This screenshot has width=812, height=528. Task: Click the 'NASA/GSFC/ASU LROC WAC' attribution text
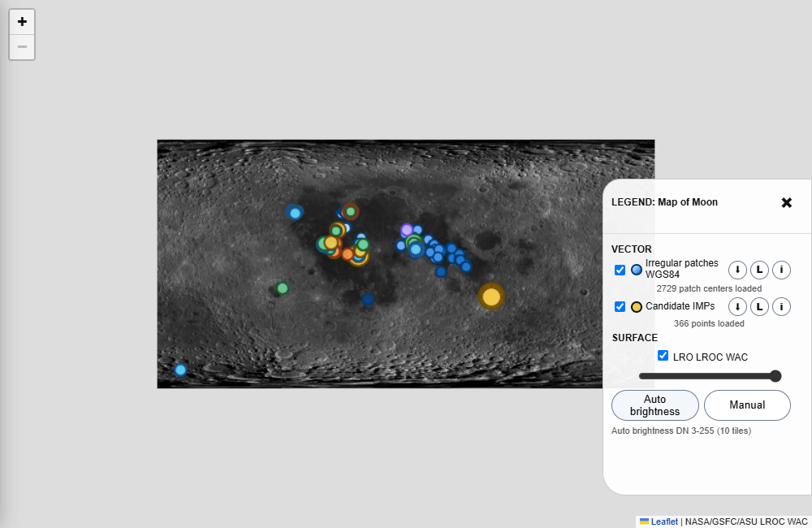[746, 522]
